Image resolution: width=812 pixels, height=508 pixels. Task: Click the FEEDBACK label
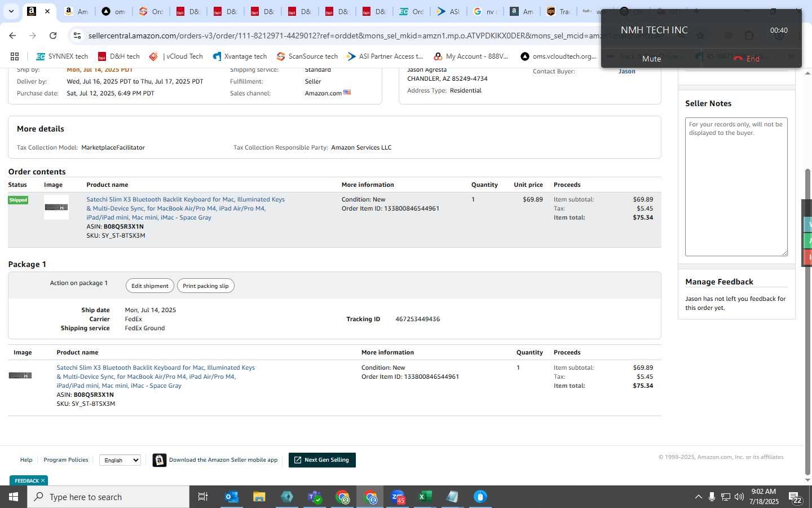pos(27,481)
